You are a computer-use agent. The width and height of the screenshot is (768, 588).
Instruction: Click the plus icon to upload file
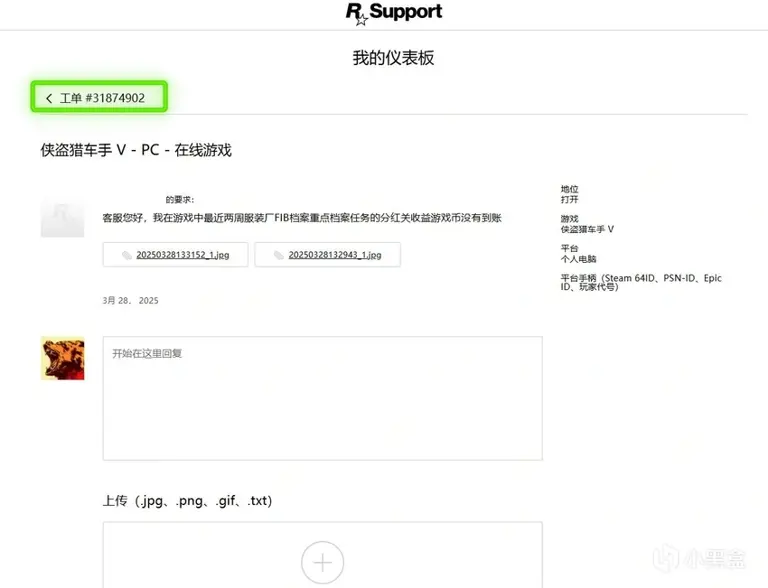pyautogui.click(x=322, y=563)
